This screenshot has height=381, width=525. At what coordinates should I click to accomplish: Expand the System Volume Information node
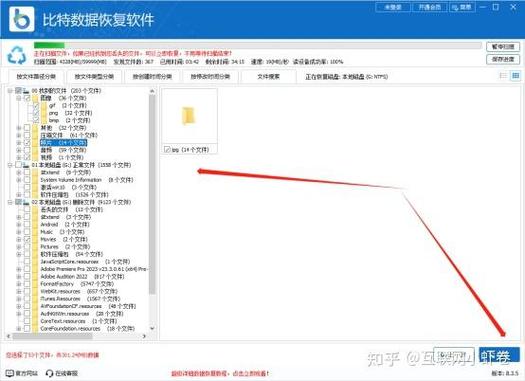(19, 180)
